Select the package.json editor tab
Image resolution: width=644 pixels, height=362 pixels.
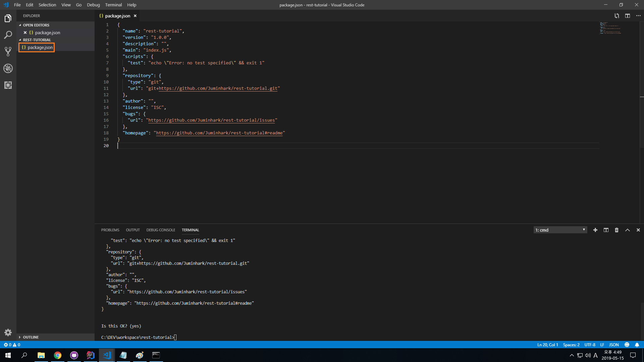click(x=117, y=16)
